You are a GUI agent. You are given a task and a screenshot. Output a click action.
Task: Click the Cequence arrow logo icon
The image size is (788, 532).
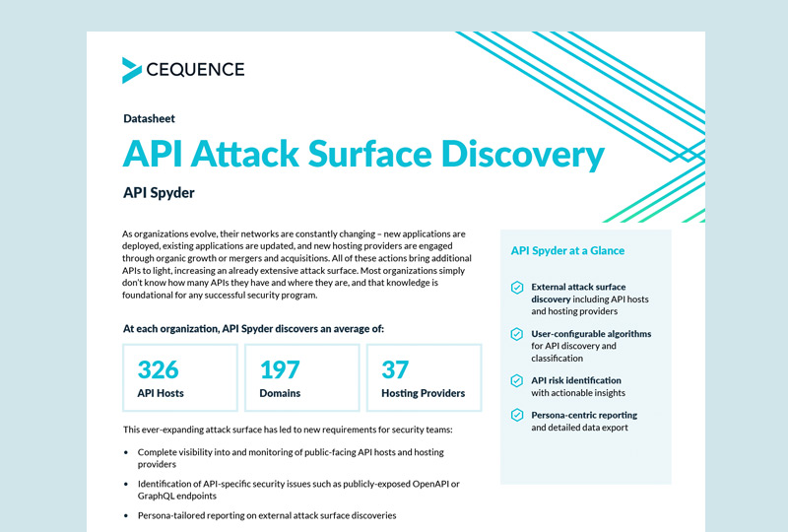[132, 70]
